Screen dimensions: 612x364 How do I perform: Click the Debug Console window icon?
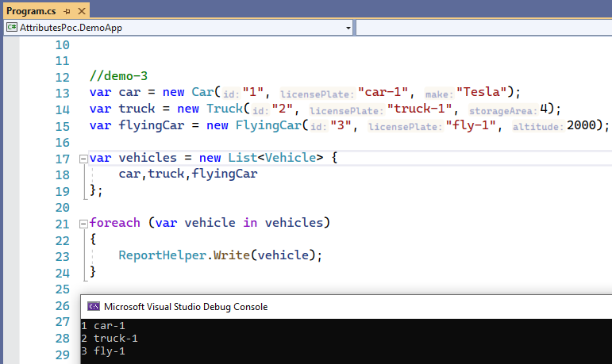pos(93,307)
